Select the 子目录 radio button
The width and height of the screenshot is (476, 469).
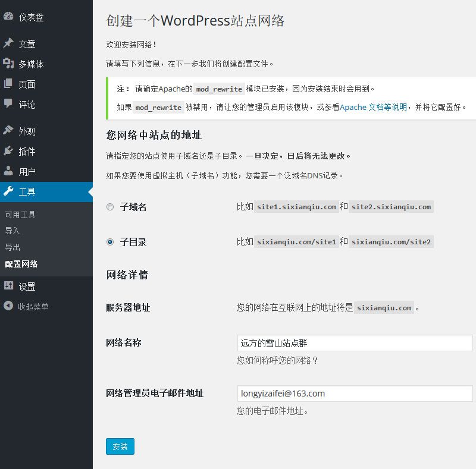[110, 242]
